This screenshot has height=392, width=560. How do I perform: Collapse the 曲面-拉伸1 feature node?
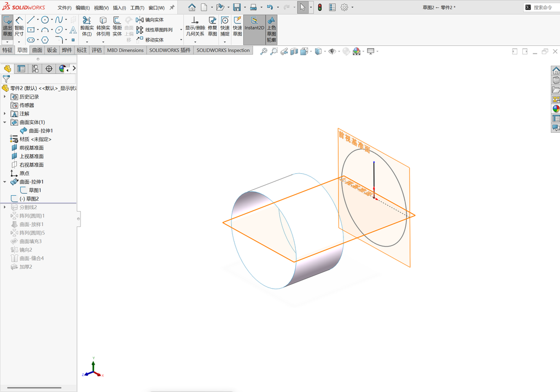pyautogui.click(x=4, y=182)
